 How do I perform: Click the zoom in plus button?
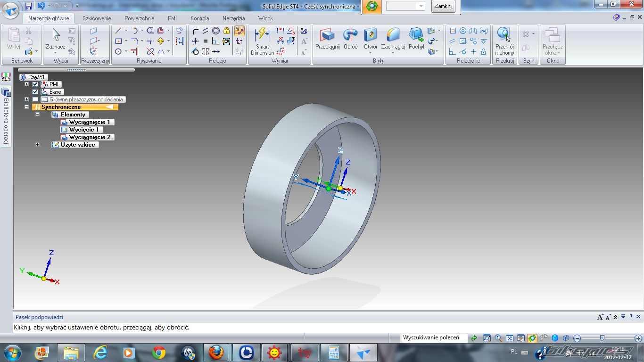[638, 338]
